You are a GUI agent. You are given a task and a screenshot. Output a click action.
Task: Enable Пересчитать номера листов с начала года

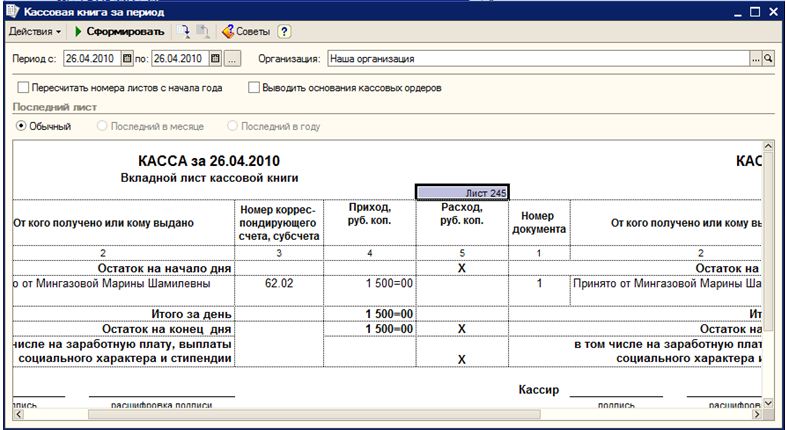click(23, 88)
